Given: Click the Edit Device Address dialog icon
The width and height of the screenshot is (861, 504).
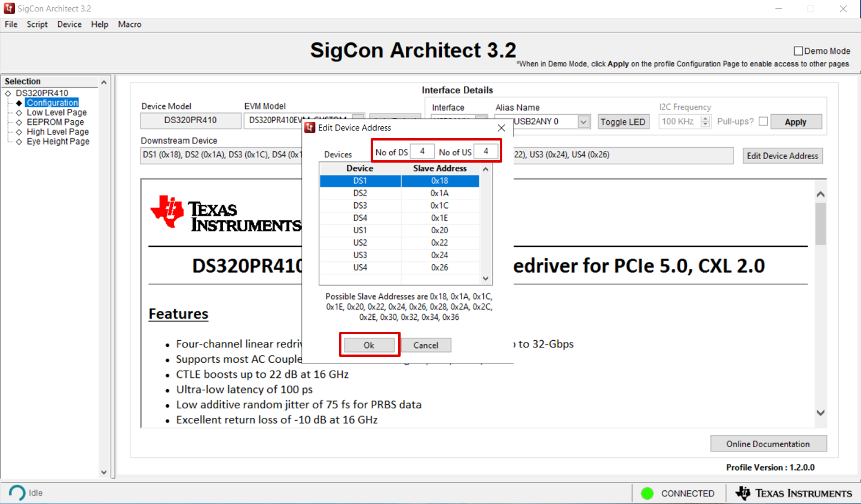Looking at the screenshot, I should point(310,128).
